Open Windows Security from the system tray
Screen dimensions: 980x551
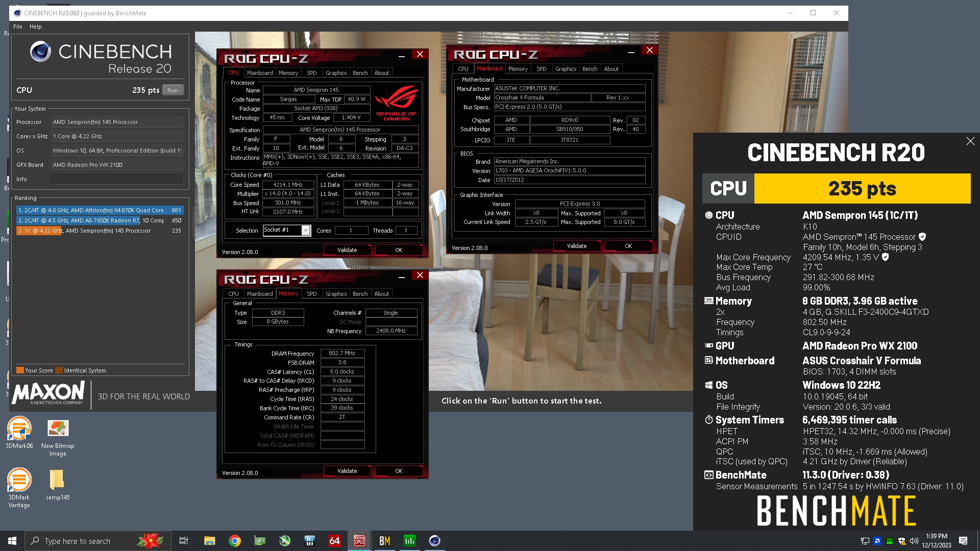coord(902,541)
